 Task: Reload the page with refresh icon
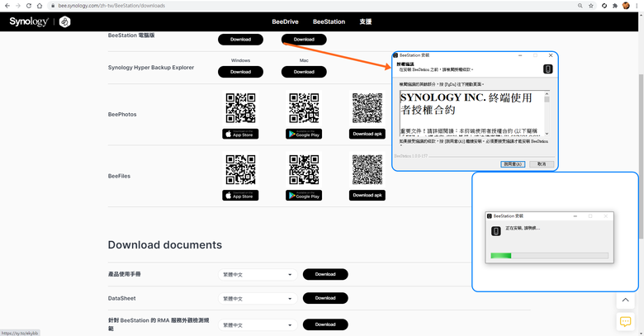pos(29,6)
